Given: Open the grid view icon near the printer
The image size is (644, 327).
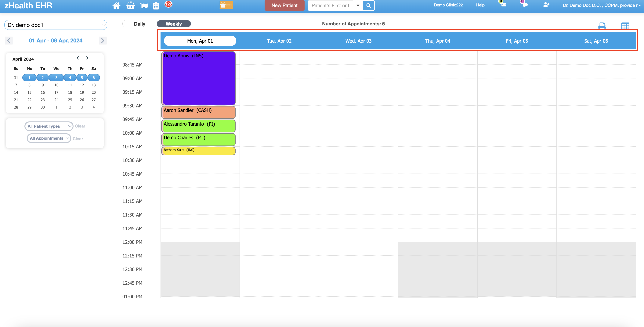Looking at the screenshot, I should [x=625, y=26].
